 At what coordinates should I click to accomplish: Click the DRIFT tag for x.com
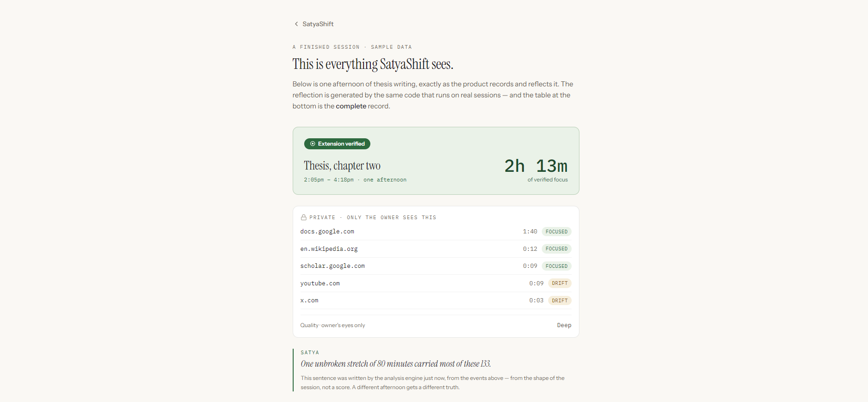(560, 300)
